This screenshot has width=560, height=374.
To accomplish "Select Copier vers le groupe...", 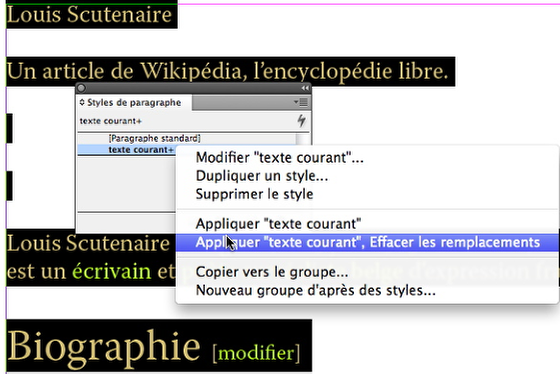I will (272, 272).
